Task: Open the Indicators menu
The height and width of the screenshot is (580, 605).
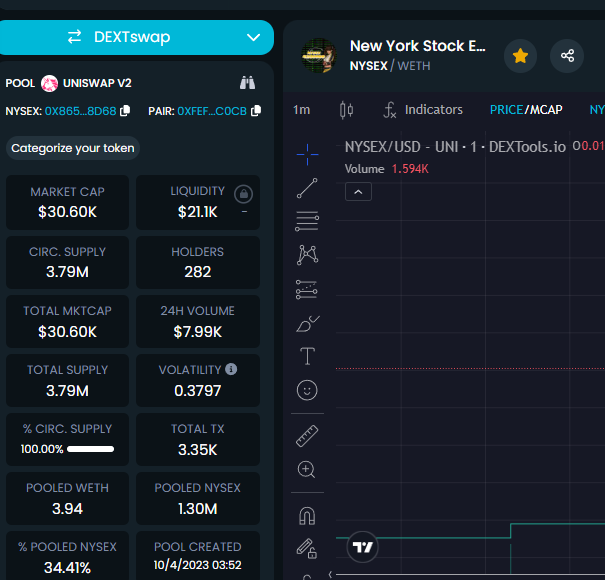Action: point(423,110)
